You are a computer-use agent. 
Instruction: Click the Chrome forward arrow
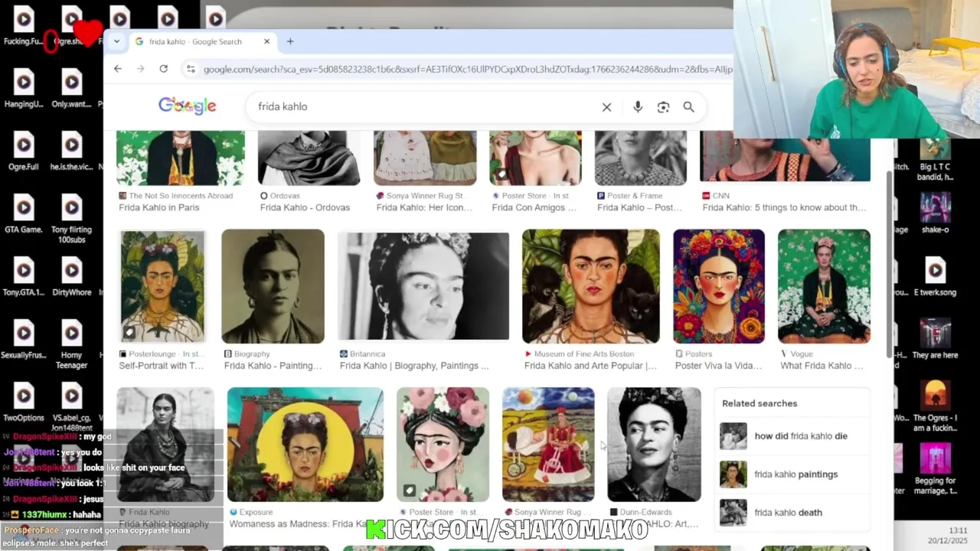(140, 69)
